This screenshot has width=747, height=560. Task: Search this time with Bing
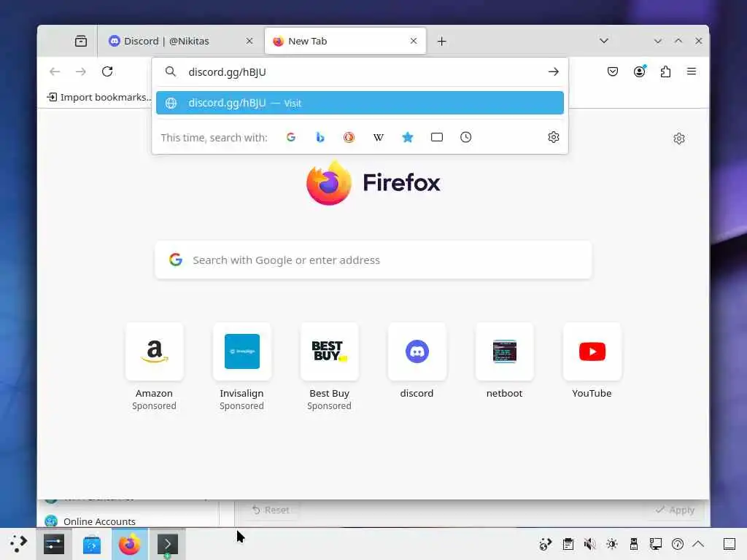[320, 137]
